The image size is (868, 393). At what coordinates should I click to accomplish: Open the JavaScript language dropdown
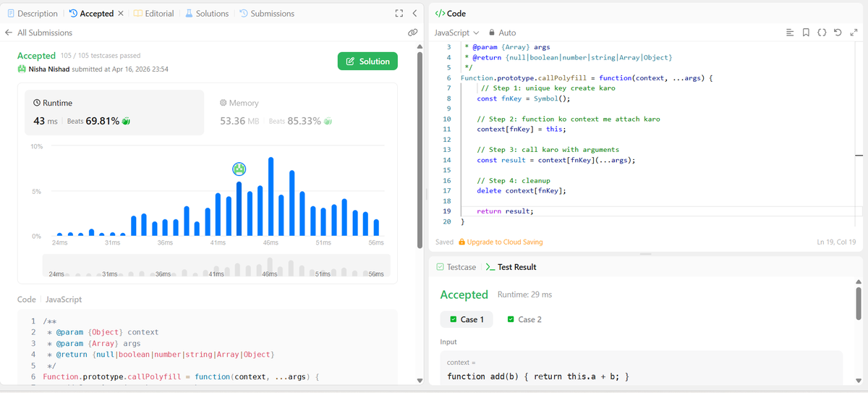pyautogui.click(x=456, y=33)
